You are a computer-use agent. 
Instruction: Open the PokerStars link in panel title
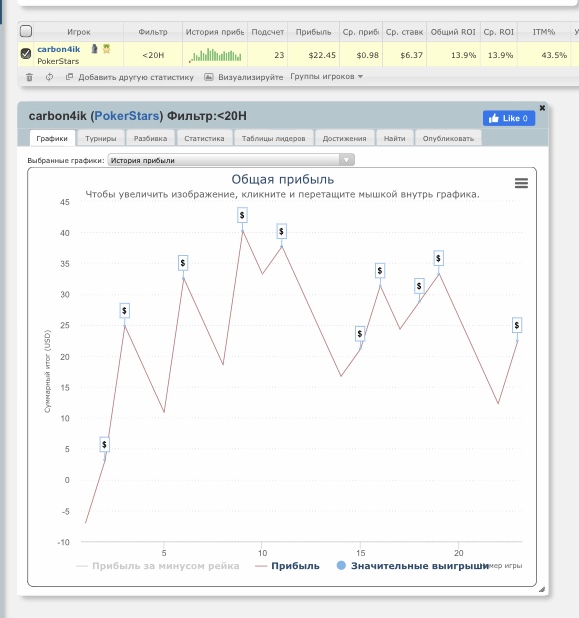127,116
